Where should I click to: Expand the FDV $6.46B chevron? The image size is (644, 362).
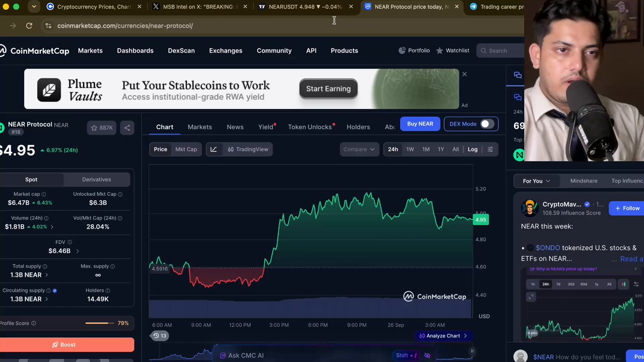point(77,251)
